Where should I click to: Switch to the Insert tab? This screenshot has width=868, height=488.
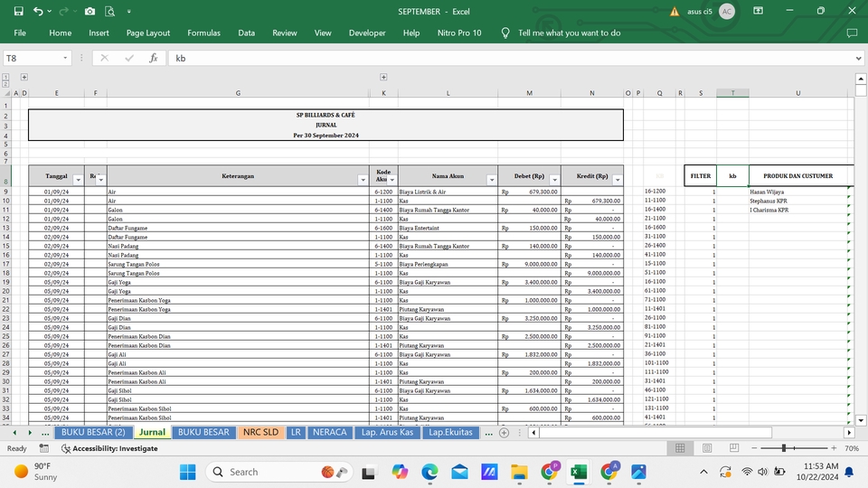point(99,33)
